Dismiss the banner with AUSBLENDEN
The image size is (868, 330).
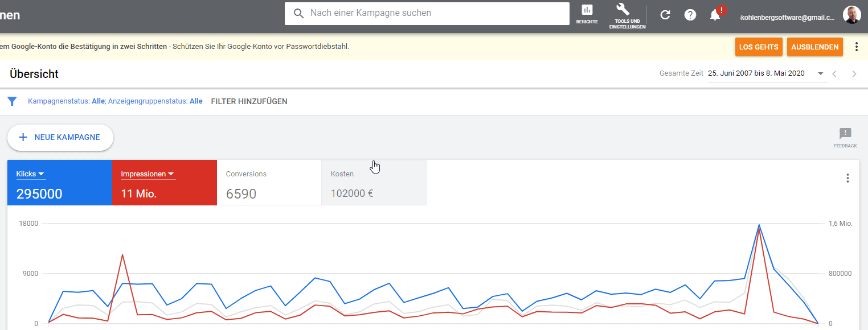click(815, 47)
